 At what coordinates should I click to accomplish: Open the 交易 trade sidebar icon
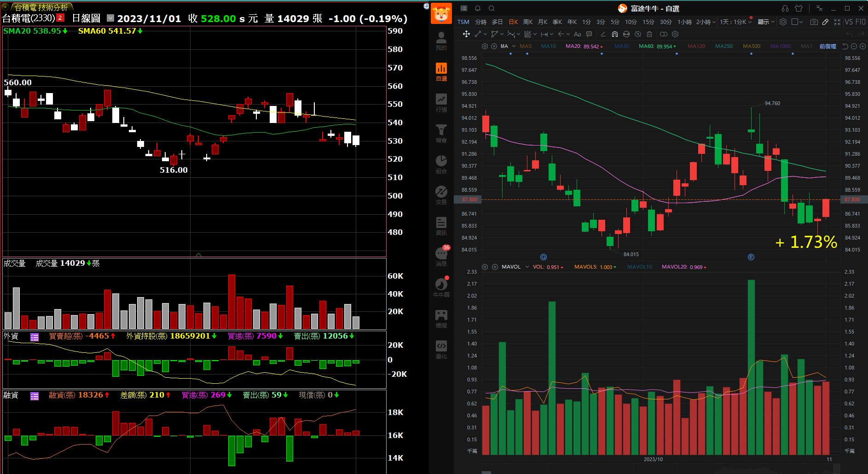click(x=441, y=195)
